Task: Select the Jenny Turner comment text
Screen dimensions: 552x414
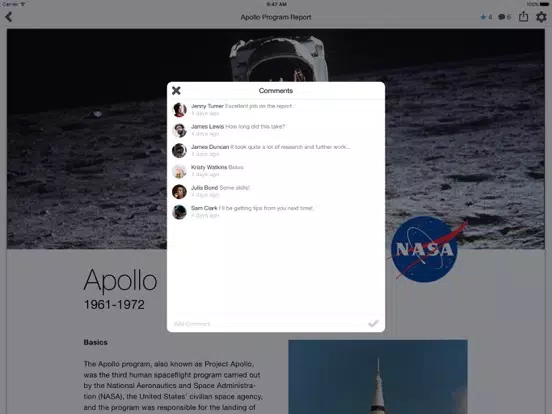Action: tap(259, 106)
